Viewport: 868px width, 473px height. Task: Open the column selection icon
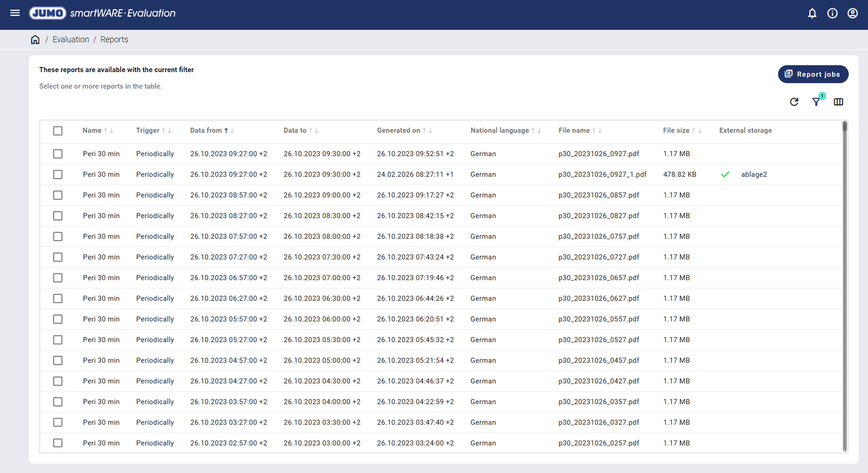tap(838, 102)
